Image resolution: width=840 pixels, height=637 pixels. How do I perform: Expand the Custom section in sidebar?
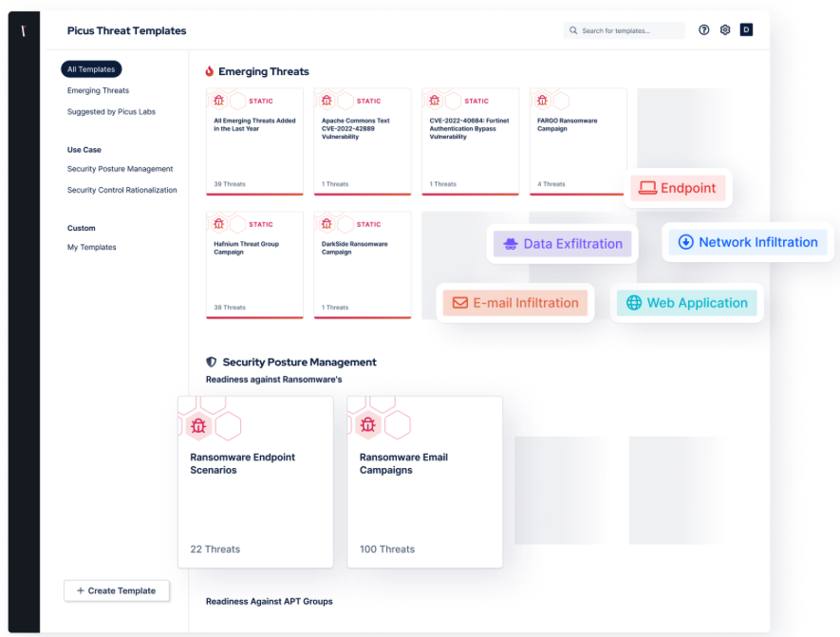[x=81, y=228]
